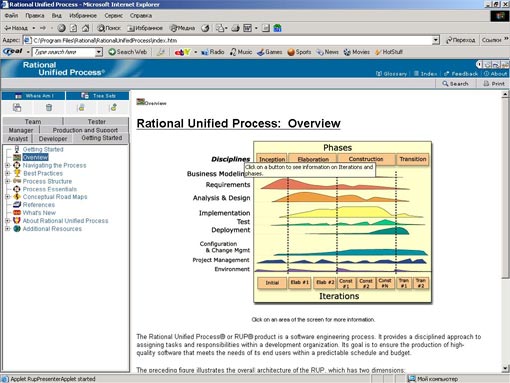Open the real search box dropdown
Viewport: 510px width, 383px height.
click(99, 52)
